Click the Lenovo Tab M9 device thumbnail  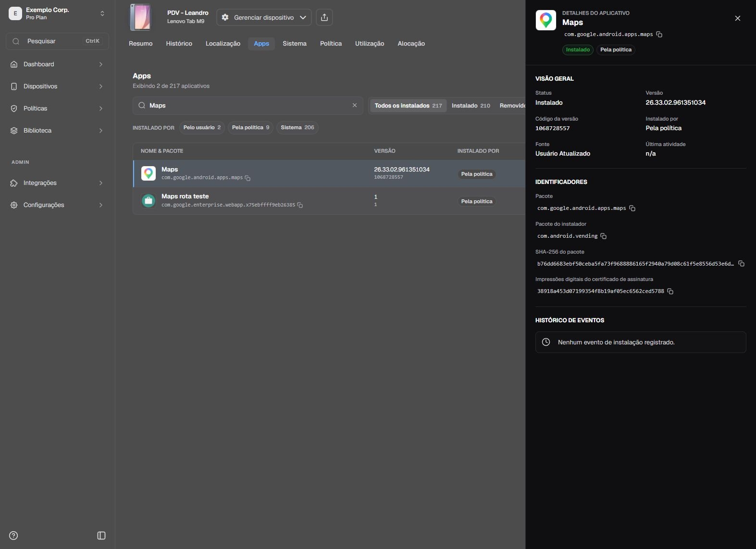click(x=140, y=17)
